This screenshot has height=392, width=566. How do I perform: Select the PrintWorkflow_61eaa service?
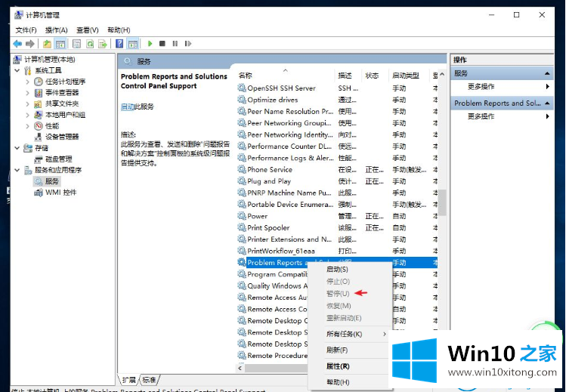click(x=281, y=251)
